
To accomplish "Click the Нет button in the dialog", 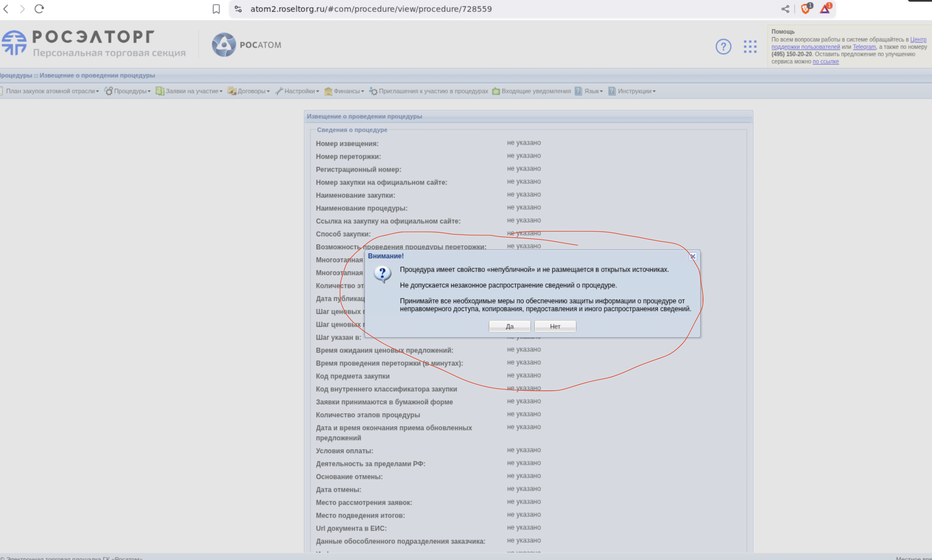I will coord(555,326).
